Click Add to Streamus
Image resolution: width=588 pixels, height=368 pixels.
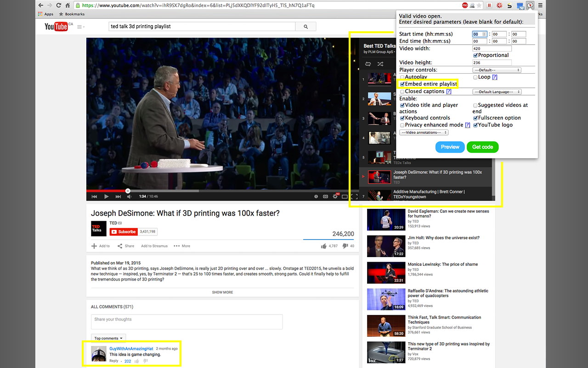point(154,246)
